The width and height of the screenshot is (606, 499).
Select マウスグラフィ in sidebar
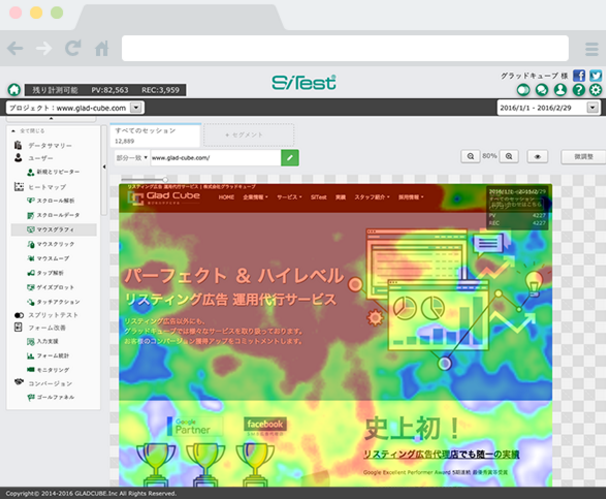point(54,230)
